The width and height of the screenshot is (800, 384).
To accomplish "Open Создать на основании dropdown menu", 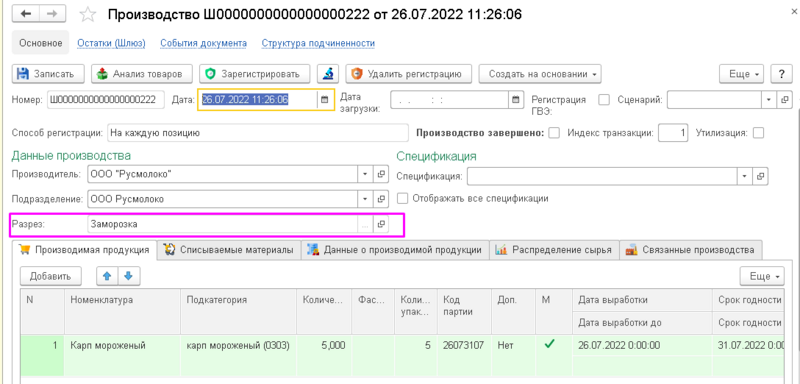I will [539, 74].
